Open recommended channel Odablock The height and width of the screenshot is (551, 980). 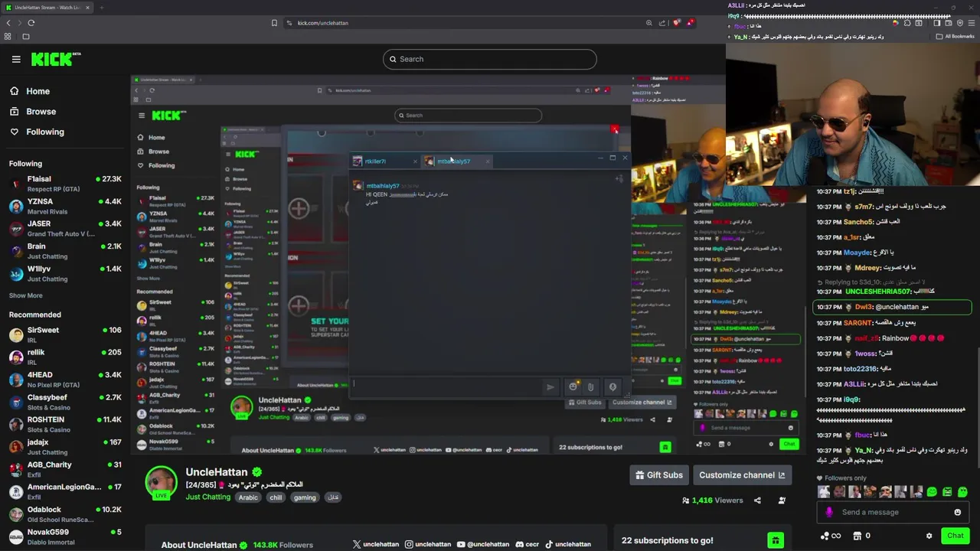pos(65,514)
